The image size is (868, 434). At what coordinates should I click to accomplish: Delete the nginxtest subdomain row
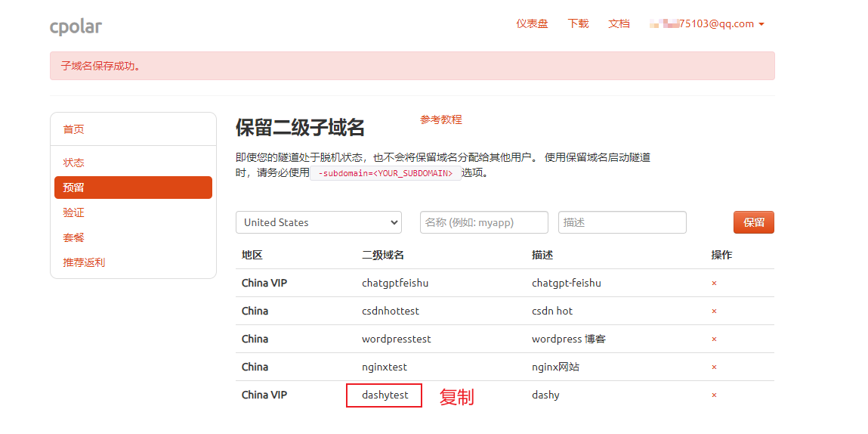(x=714, y=367)
